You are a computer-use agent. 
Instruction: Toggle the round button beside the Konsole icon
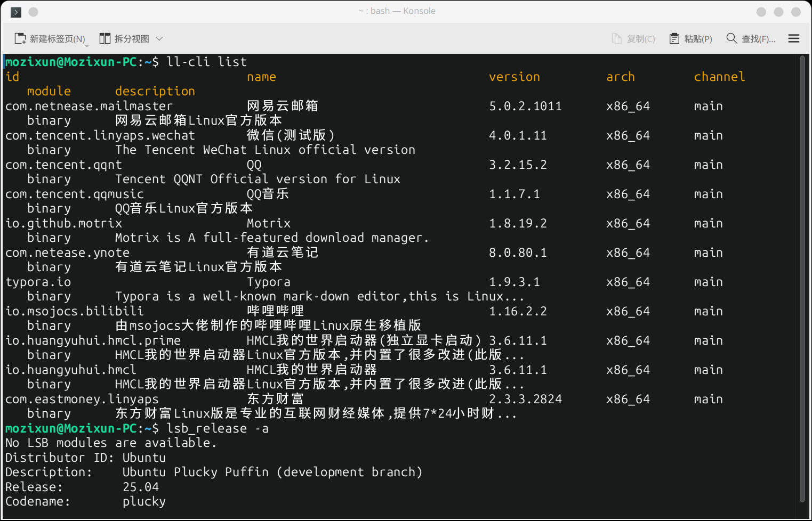coord(33,12)
